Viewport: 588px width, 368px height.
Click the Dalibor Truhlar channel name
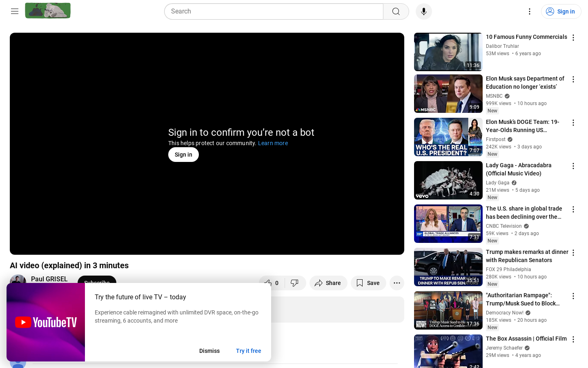[x=502, y=46]
